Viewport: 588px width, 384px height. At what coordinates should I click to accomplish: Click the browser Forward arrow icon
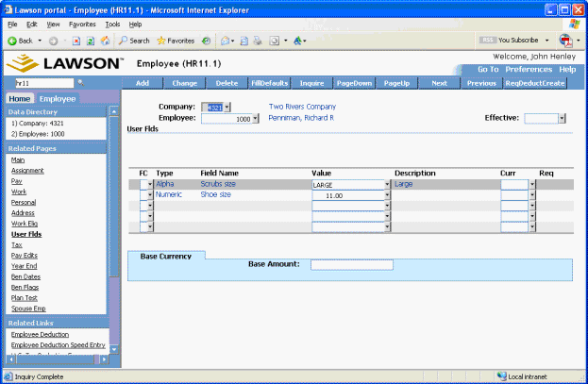tap(53, 41)
